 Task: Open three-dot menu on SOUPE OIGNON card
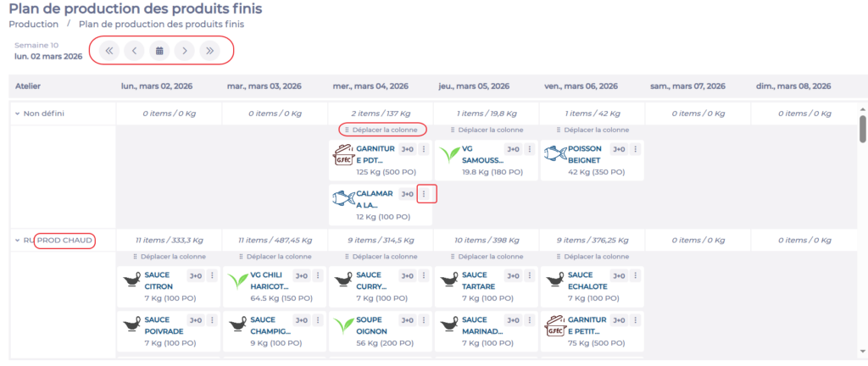pos(424,320)
